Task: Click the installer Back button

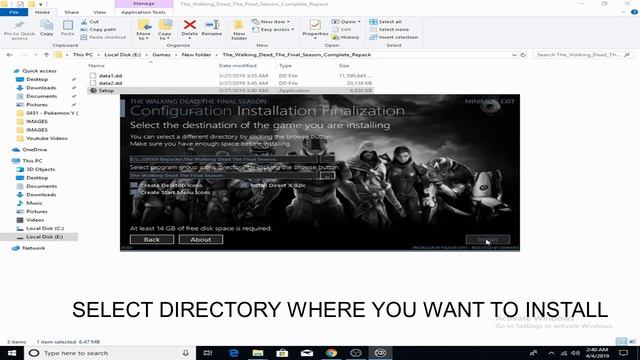Action: pos(152,240)
